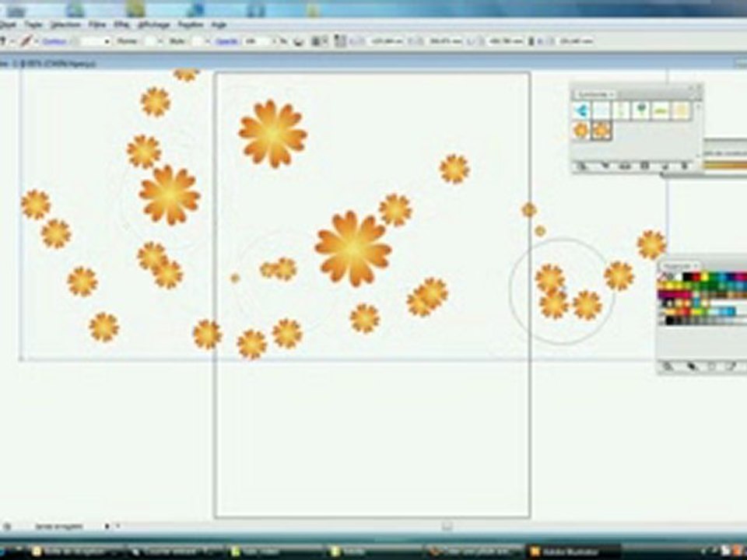The image size is (747, 560).
Task: Click the place symbol instance icon
Action: (604, 166)
